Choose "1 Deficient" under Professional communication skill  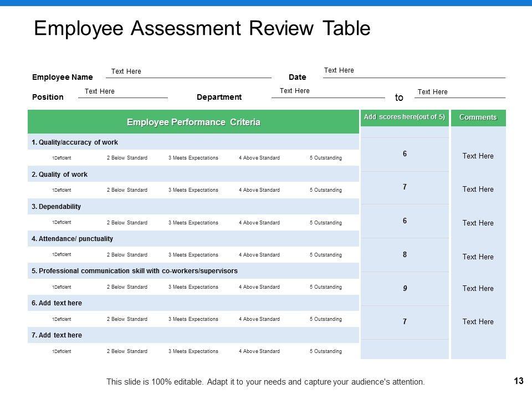[x=62, y=287]
